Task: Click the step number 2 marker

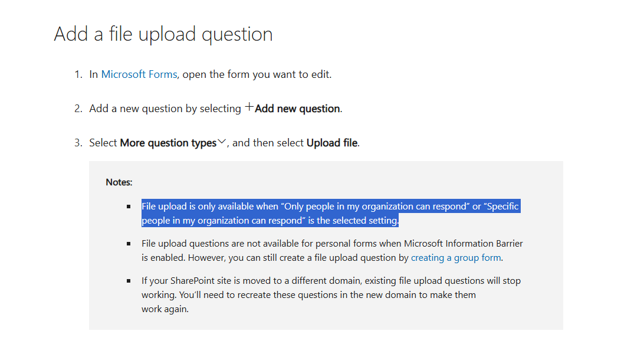Action: [78, 109]
